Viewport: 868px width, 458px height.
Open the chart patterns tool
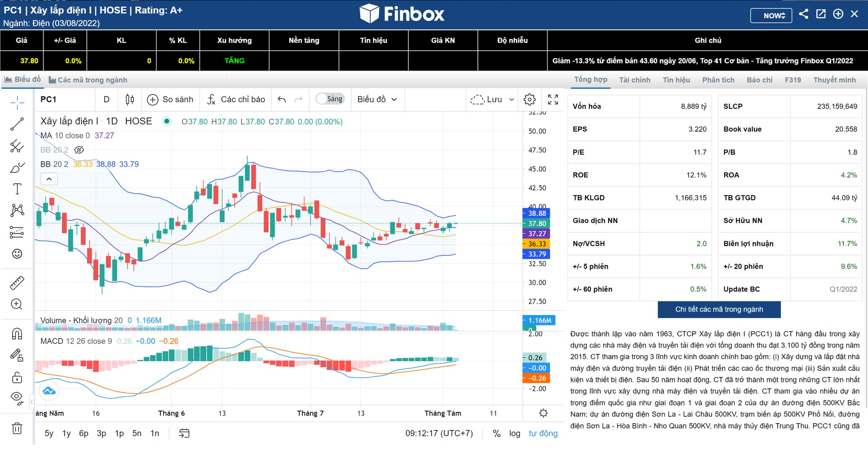click(x=17, y=210)
